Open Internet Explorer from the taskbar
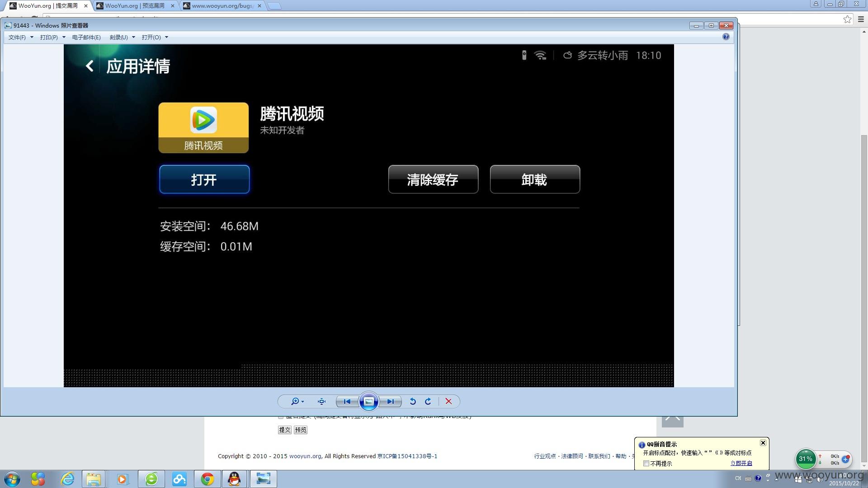Screen dimensions: 868x488 (67, 479)
